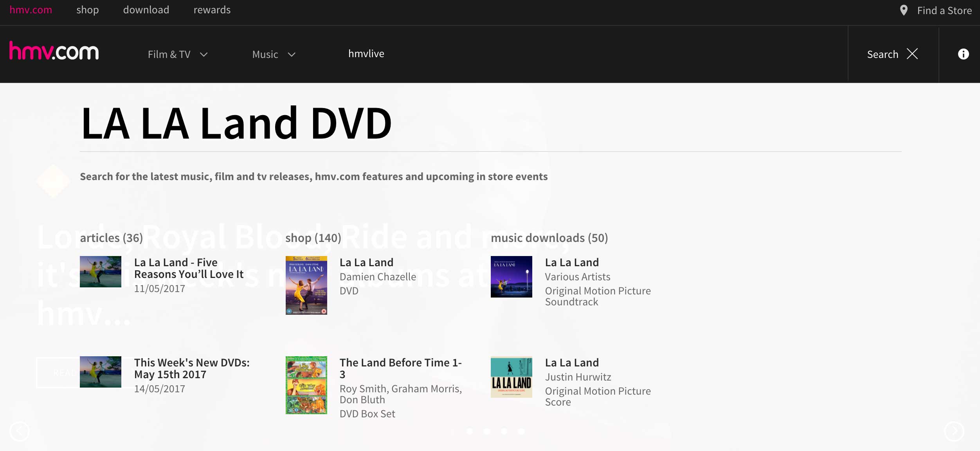Open music downloads (50) results heading
The width and height of the screenshot is (980, 451).
pyautogui.click(x=549, y=238)
